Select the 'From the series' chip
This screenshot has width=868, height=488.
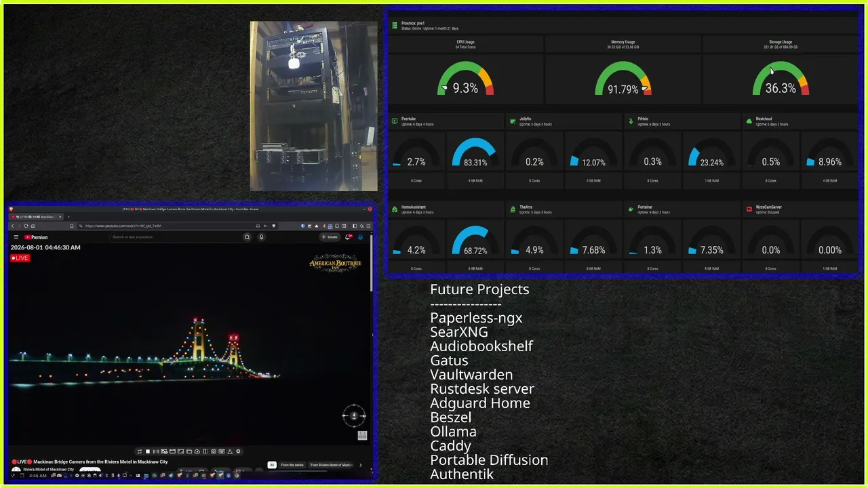(292, 465)
